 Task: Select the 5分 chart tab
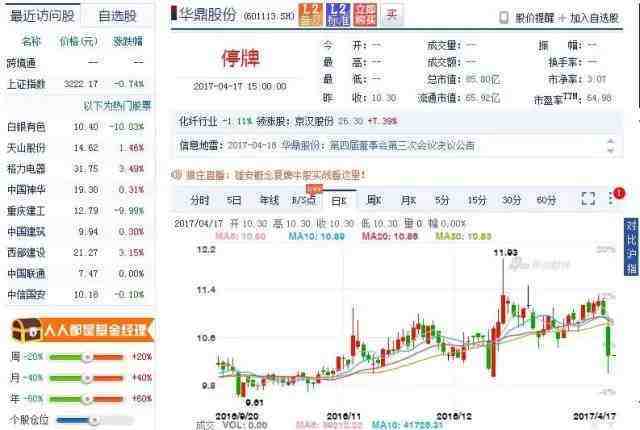pos(442,200)
